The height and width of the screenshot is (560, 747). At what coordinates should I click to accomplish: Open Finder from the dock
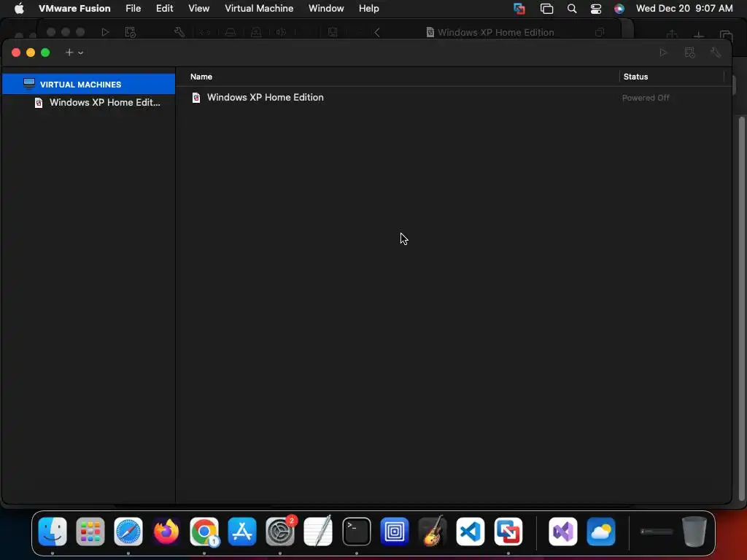coord(53,532)
